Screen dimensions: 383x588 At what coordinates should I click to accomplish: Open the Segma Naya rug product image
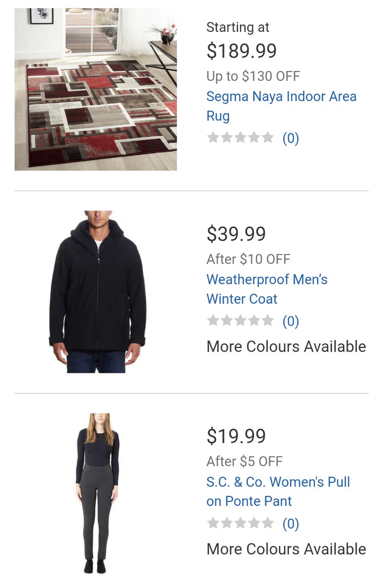(x=96, y=89)
